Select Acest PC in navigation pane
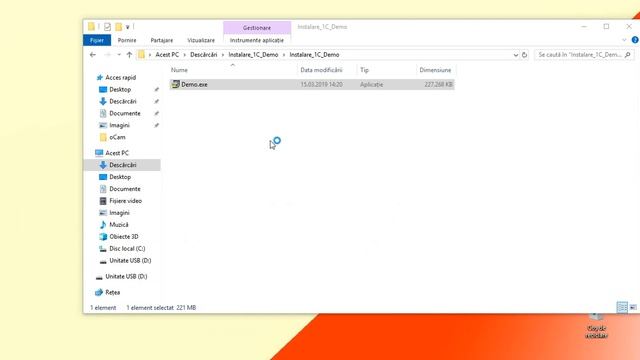The width and height of the screenshot is (640, 360). tap(117, 153)
